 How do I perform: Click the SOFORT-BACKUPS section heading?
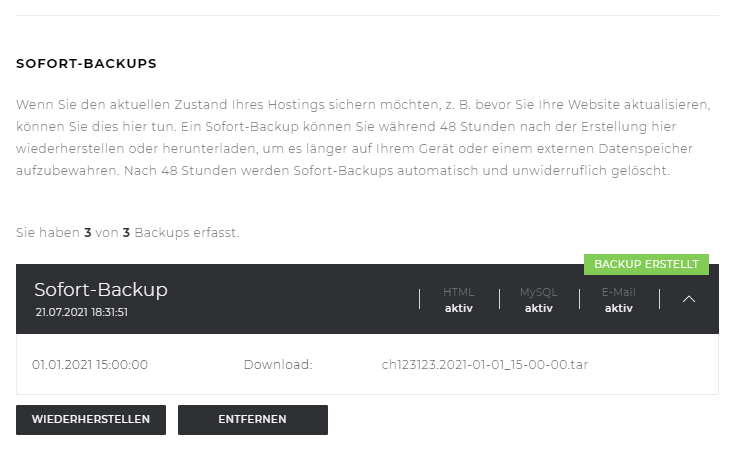tap(86, 64)
